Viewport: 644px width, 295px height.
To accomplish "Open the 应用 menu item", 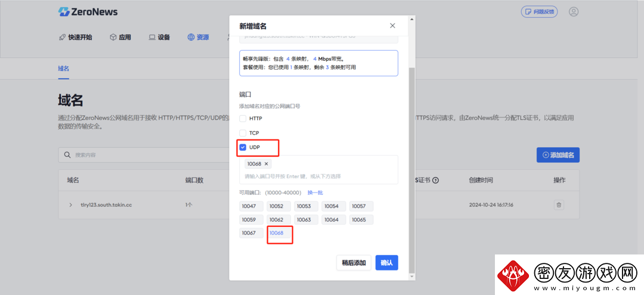I will pyautogui.click(x=120, y=38).
